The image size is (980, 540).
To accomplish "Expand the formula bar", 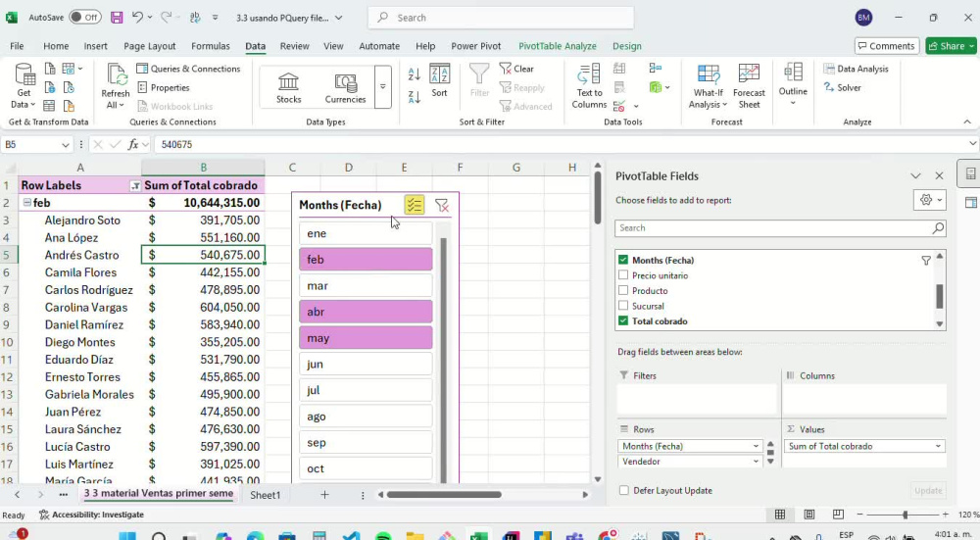I will point(972,144).
